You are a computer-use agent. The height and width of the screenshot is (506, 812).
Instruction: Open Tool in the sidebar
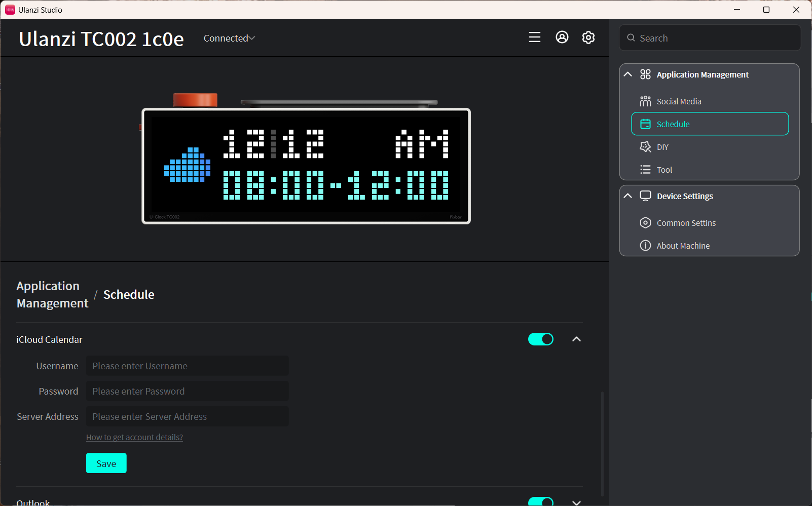710,170
